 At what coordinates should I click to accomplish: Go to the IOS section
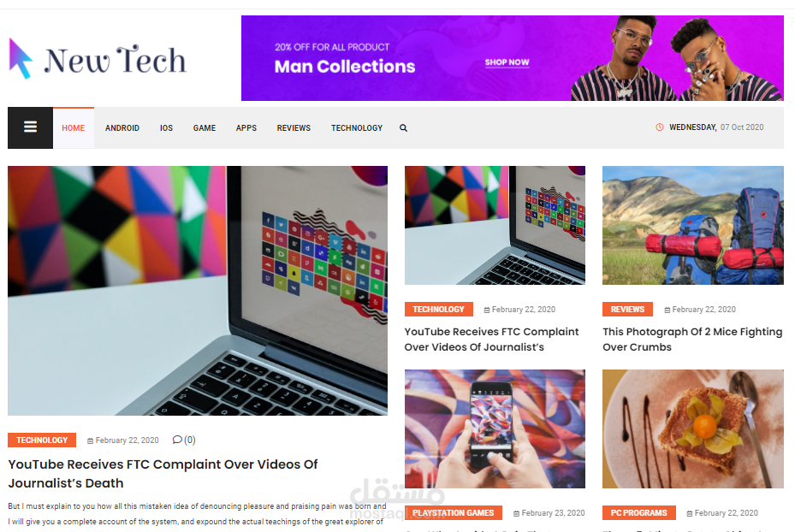coord(166,128)
